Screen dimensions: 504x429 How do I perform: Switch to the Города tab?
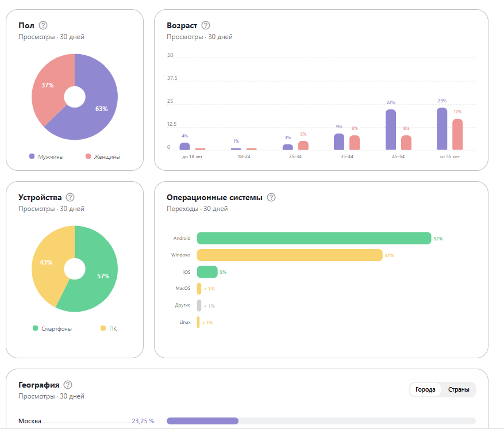pyautogui.click(x=425, y=389)
